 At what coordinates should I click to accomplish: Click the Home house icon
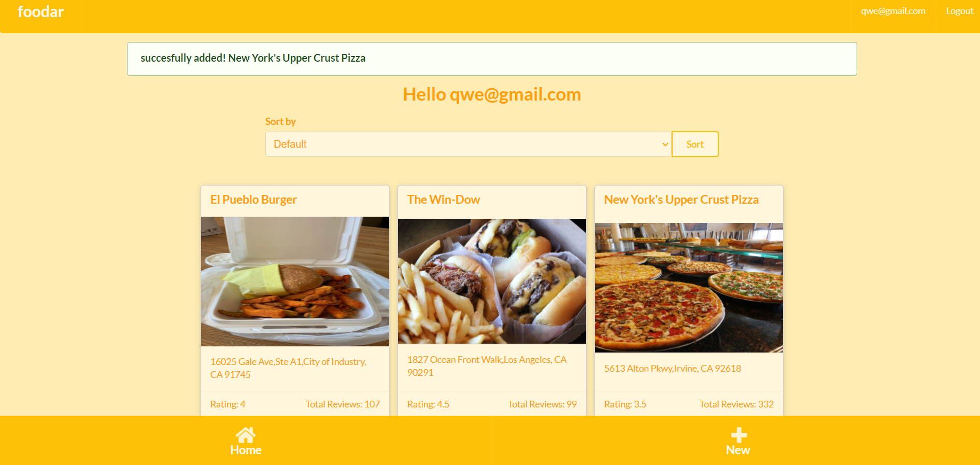coord(246,435)
